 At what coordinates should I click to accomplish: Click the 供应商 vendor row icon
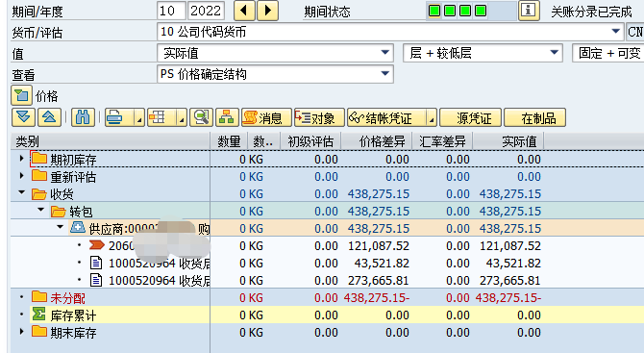[x=78, y=227]
